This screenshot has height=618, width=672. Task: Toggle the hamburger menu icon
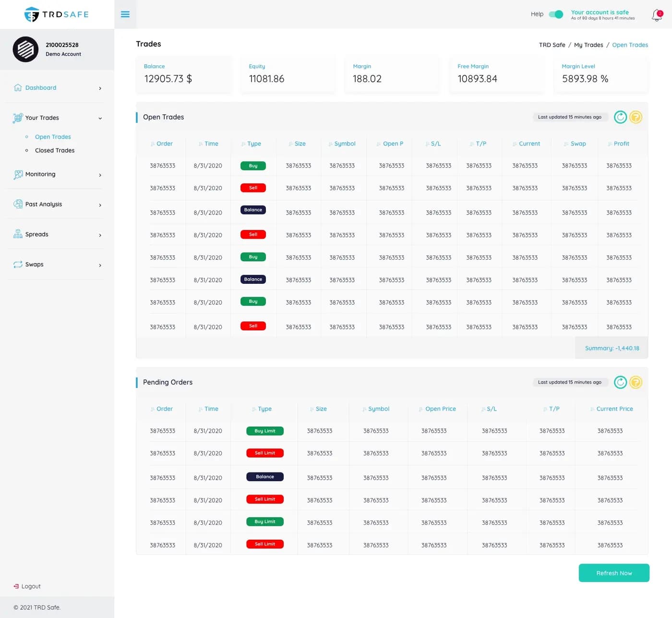point(125,14)
